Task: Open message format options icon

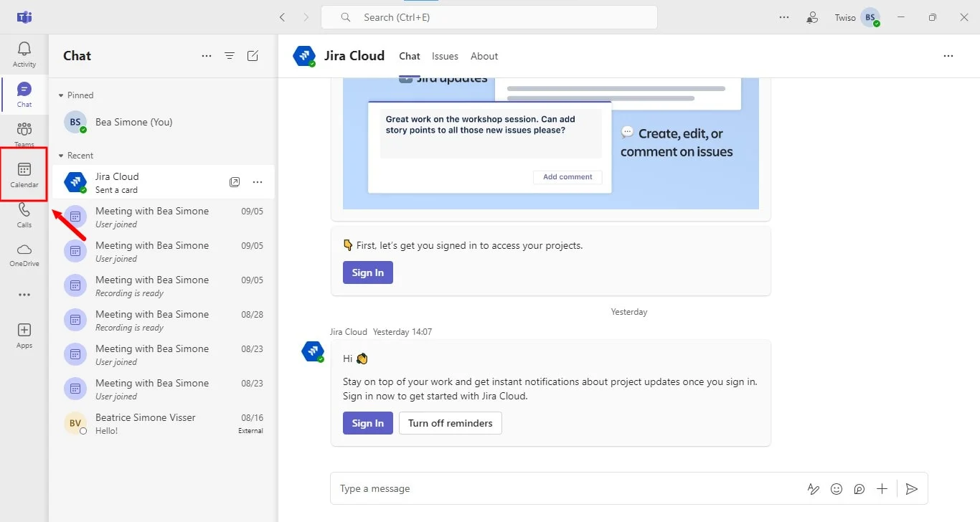Action: click(x=814, y=489)
